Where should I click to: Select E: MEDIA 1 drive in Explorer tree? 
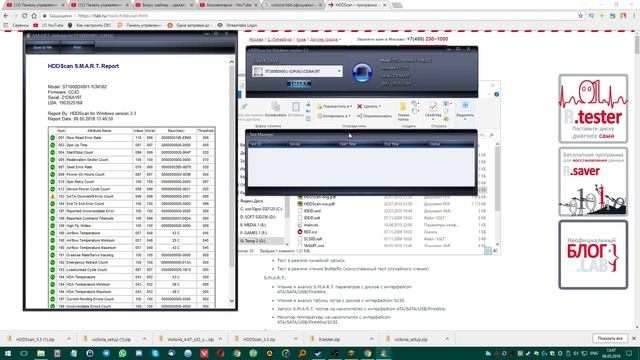(253, 225)
